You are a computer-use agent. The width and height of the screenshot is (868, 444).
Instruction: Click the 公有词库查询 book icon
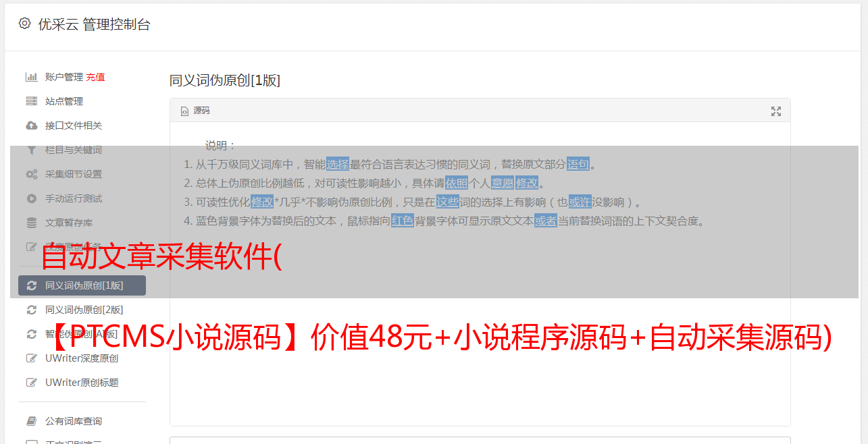click(x=31, y=421)
